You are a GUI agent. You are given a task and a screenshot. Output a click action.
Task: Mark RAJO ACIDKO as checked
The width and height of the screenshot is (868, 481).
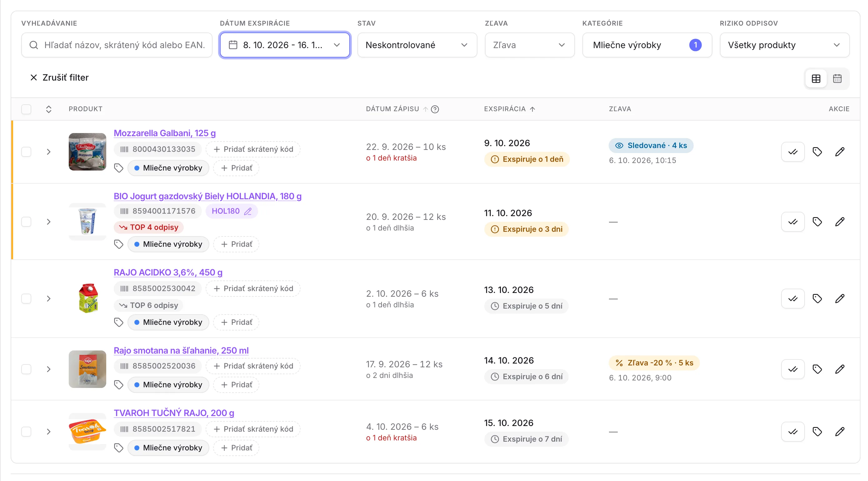(792, 298)
